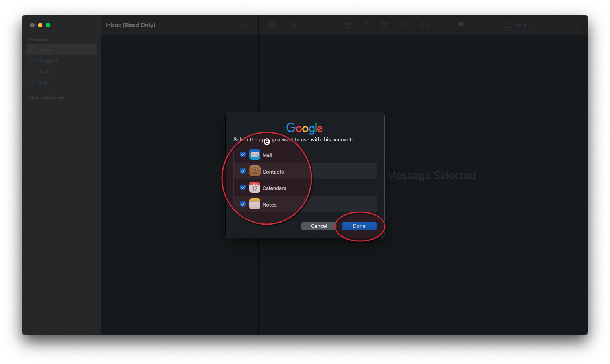Click the Contacts app icon
Screen dimensions: 610x364
[x=255, y=171]
